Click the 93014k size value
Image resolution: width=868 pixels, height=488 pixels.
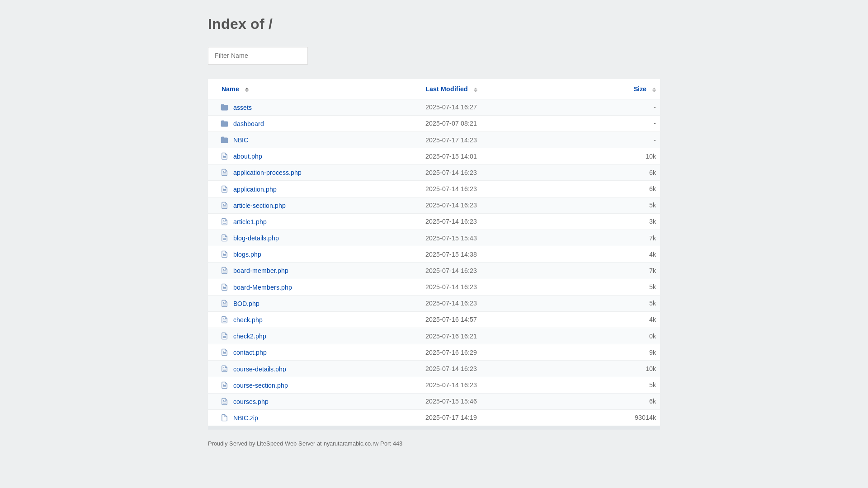pyautogui.click(x=645, y=418)
